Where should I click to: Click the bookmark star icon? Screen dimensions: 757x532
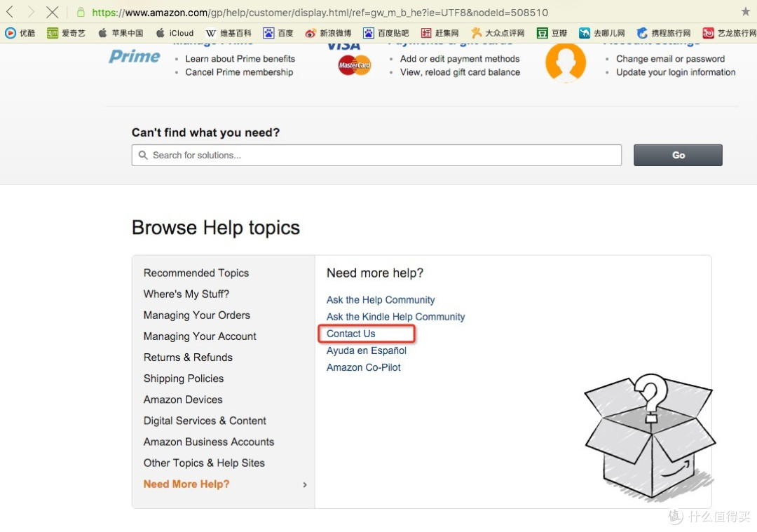point(745,11)
